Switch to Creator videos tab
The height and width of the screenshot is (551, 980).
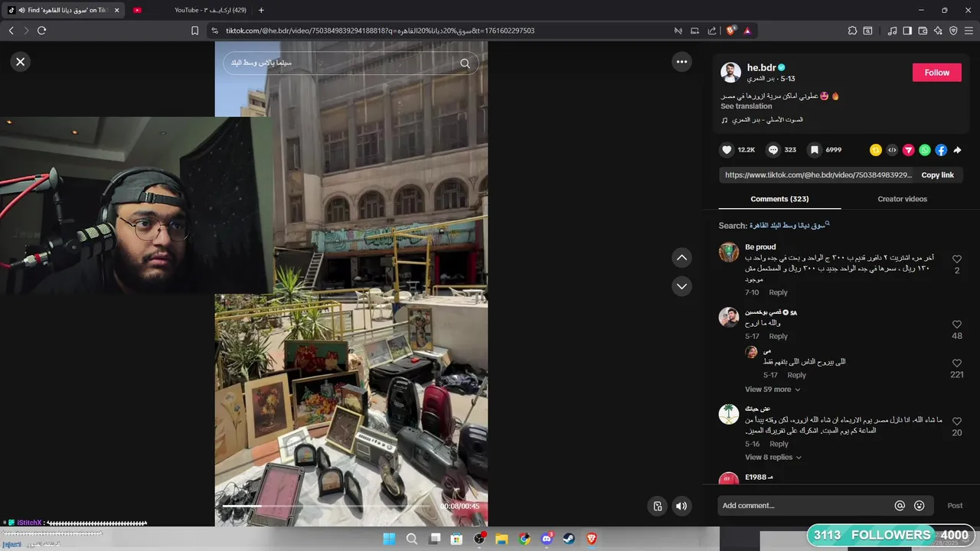coord(902,199)
